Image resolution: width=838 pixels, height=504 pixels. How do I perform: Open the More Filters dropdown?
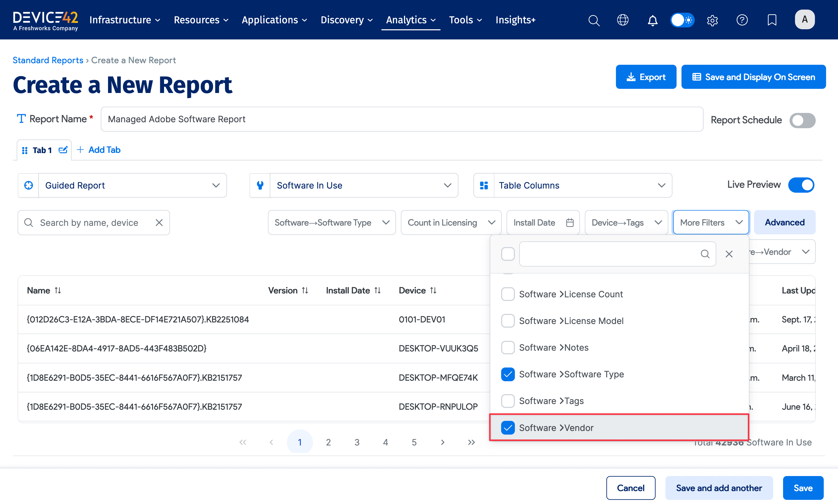tap(710, 222)
